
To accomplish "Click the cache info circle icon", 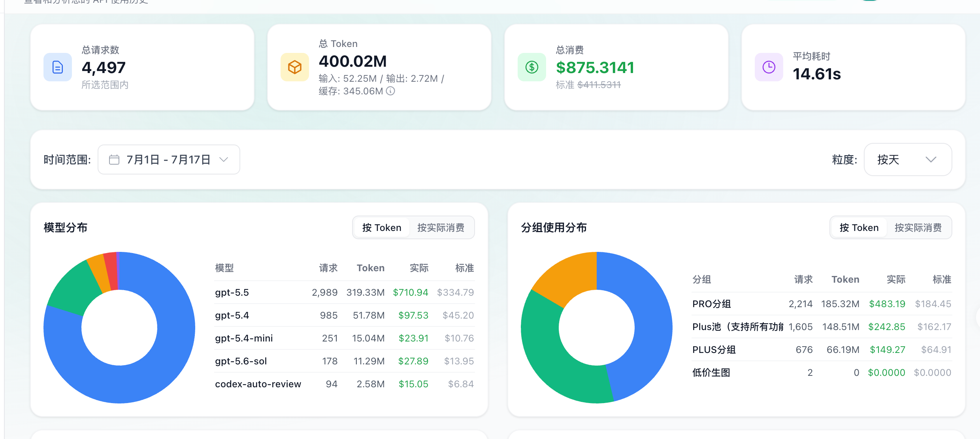I will pyautogui.click(x=390, y=91).
